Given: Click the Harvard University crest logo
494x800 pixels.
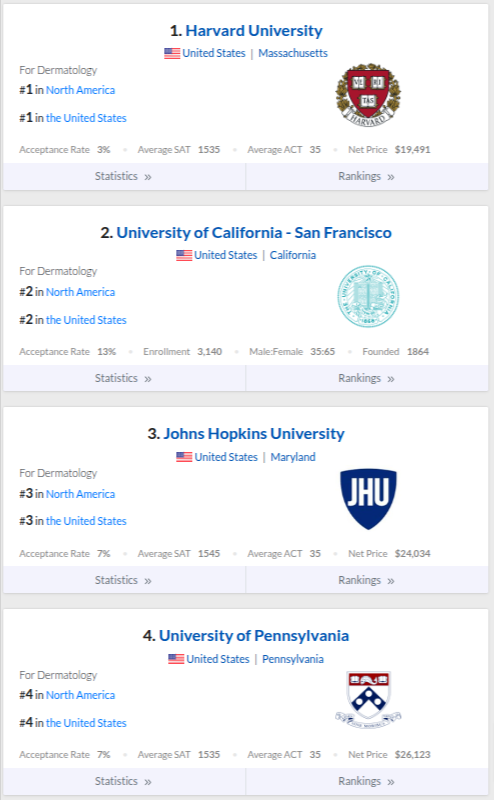Looking at the screenshot, I should point(368,95).
